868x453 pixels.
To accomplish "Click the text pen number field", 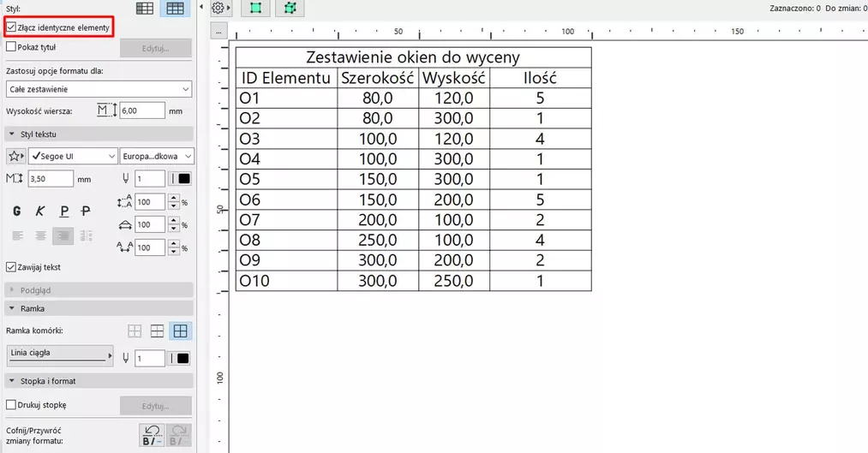I will 149,179.
